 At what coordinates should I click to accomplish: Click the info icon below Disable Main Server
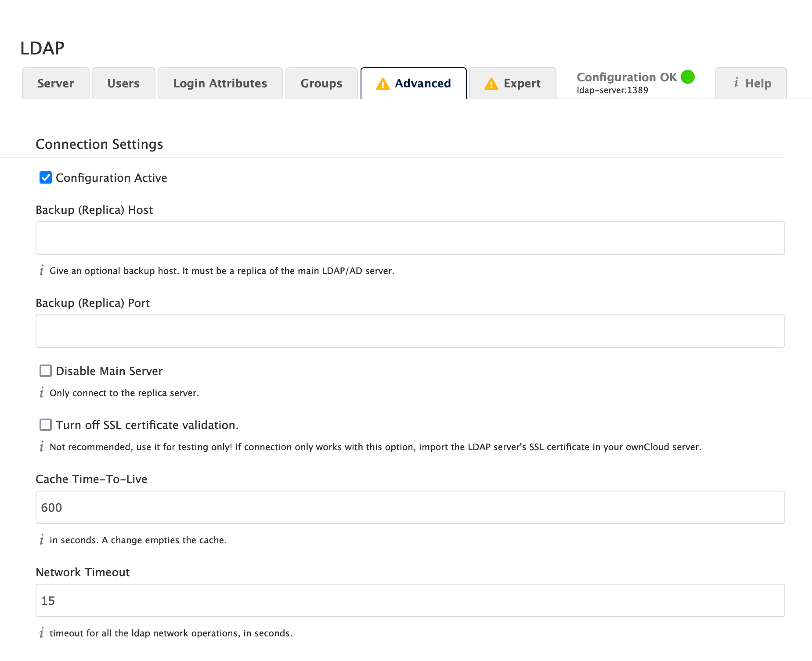point(42,393)
